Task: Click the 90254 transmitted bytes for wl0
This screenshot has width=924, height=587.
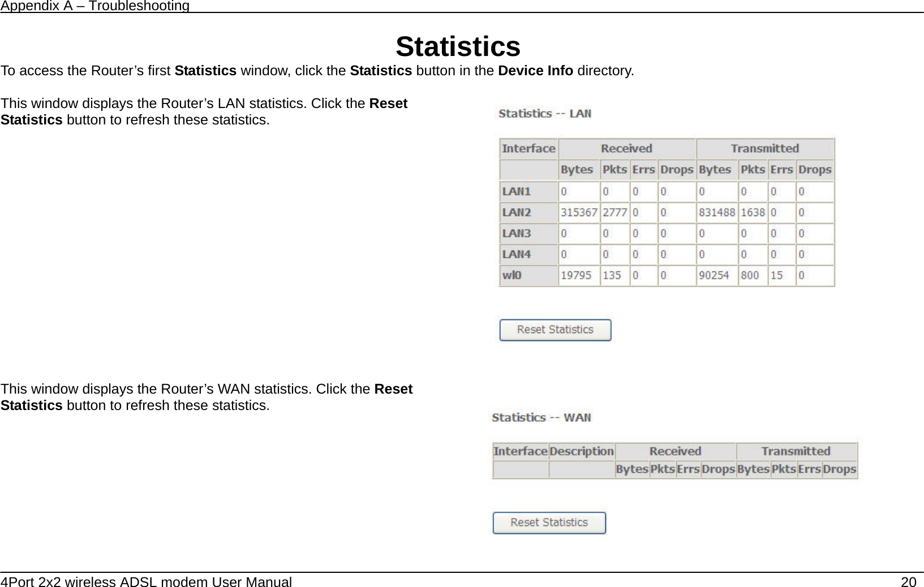Action: tap(714, 275)
